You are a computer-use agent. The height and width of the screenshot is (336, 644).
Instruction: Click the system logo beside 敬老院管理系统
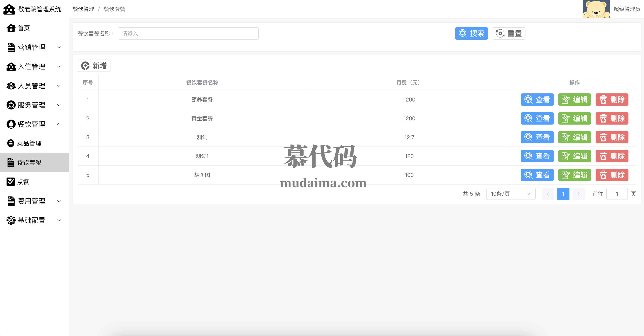coord(9,9)
